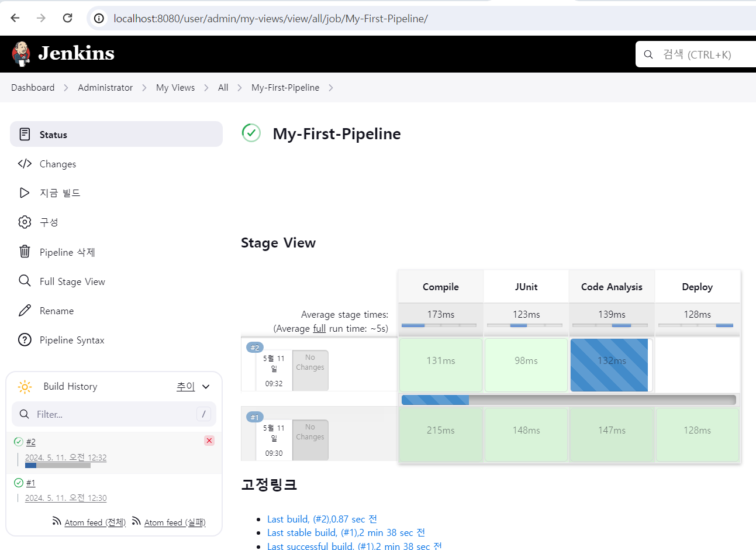Start a build with 지금 빌드

click(x=116, y=192)
